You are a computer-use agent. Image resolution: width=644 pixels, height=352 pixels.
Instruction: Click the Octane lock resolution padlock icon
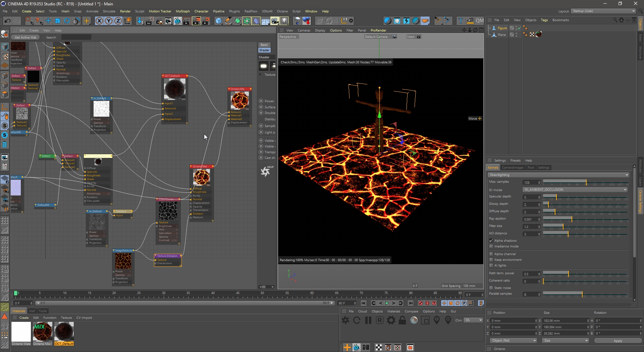402,320
